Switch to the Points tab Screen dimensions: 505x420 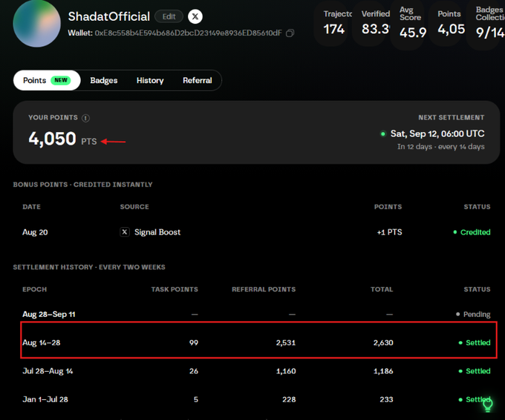(47, 80)
